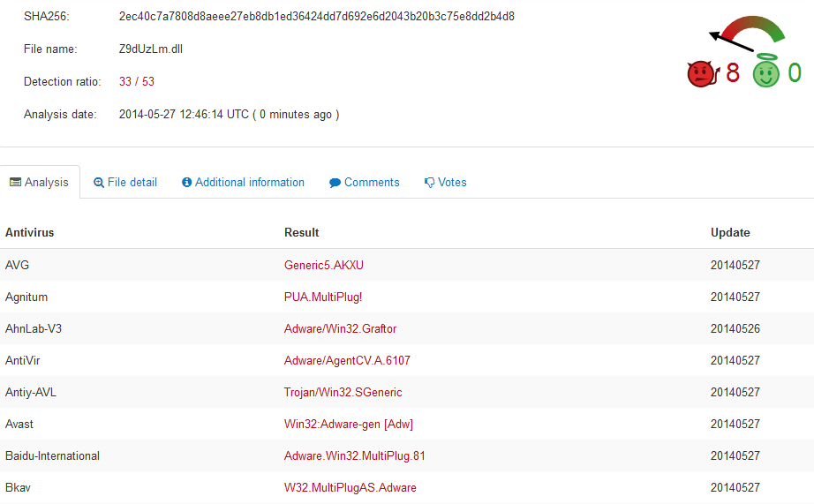The height and width of the screenshot is (504, 814).
Task: Go to the Comments tab
Action: pos(365,182)
